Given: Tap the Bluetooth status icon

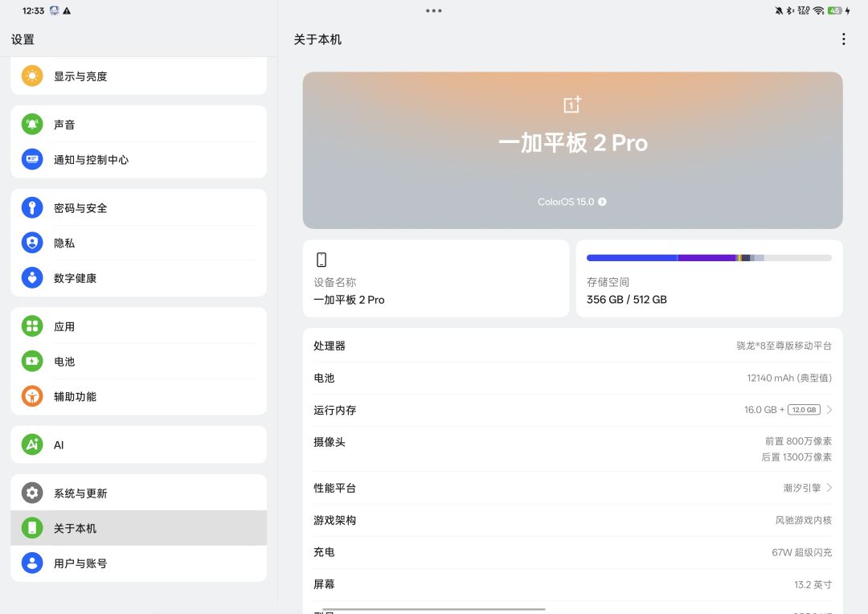Looking at the screenshot, I should [790, 10].
